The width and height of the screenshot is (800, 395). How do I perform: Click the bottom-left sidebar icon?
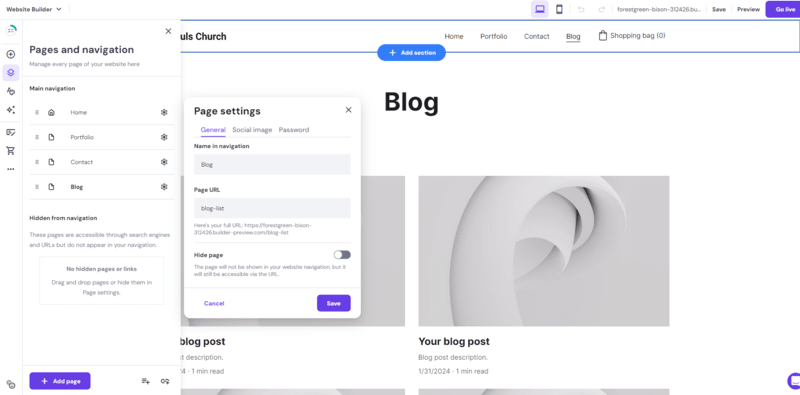click(11, 384)
